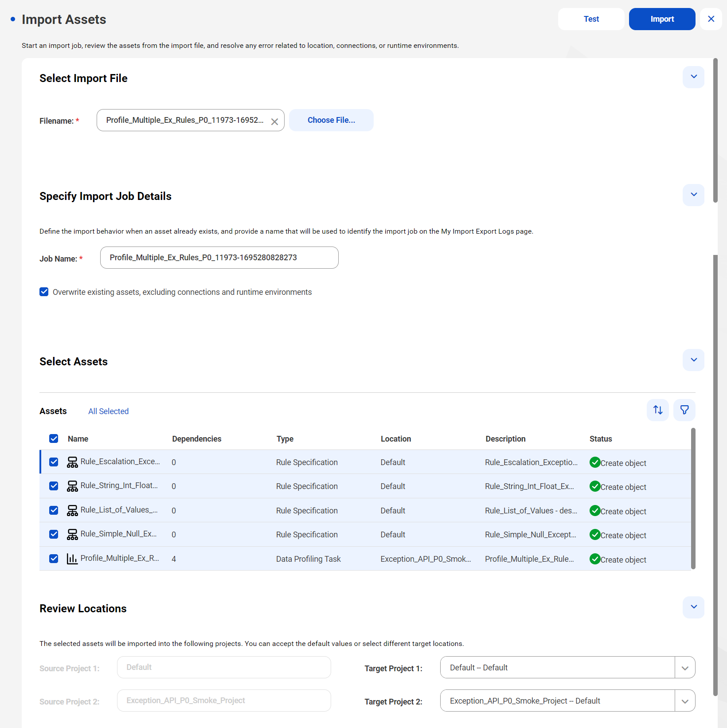Click the Data Profiling Task type cell
This screenshot has width=727, height=728.
309,559
